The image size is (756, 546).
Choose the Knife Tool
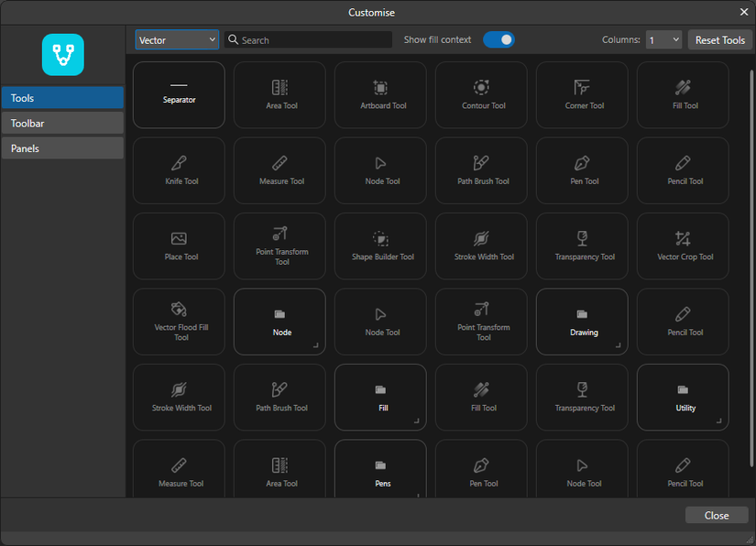pyautogui.click(x=179, y=170)
